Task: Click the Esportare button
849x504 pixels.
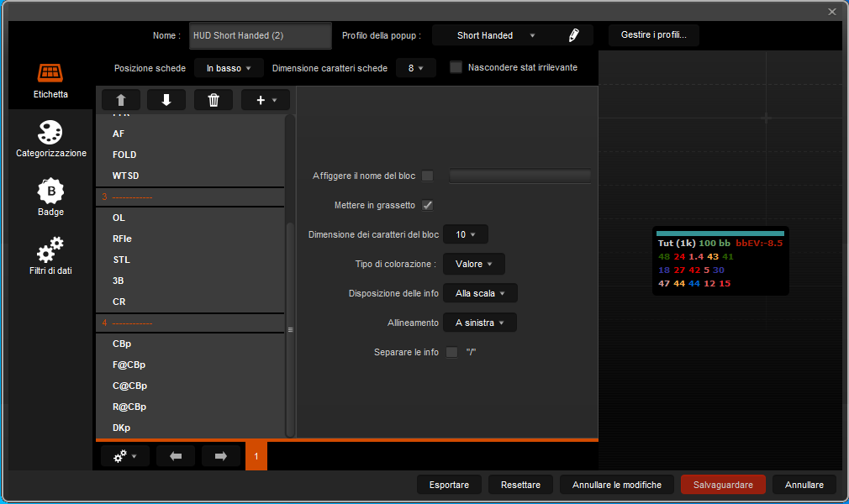Action: pos(449,485)
